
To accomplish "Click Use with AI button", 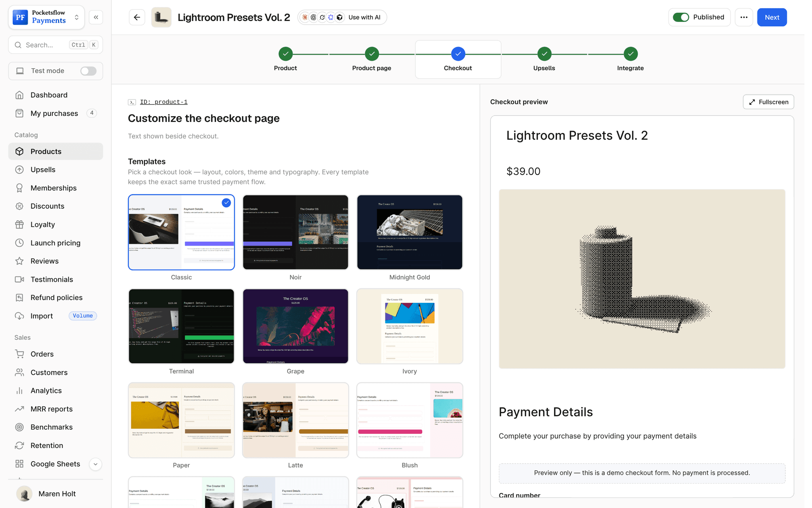I will [x=342, y=17].
